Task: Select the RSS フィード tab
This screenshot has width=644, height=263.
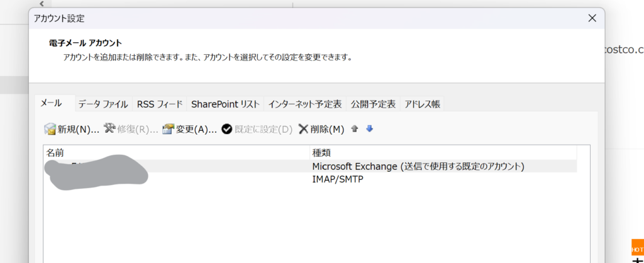Action: 160,104
